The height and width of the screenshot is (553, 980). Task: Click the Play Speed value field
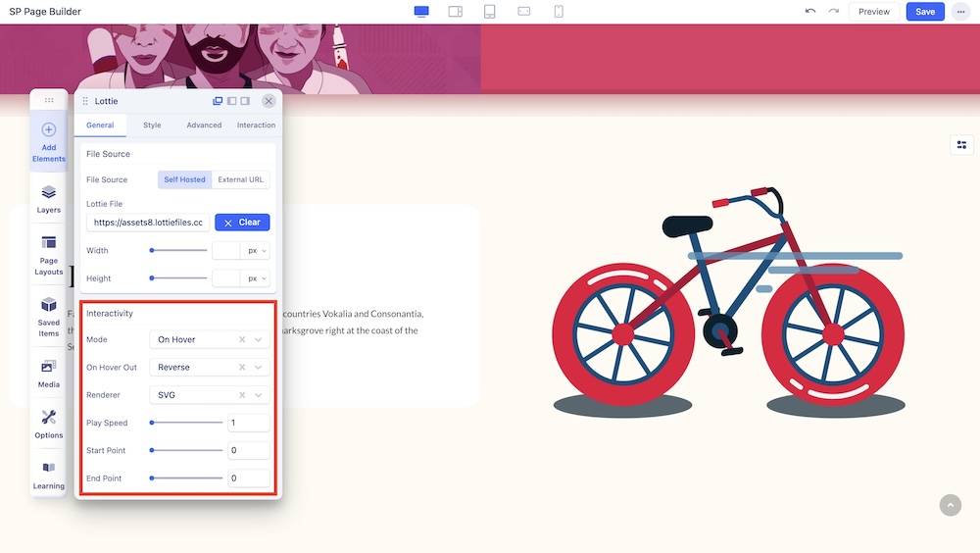[x=249, y=423]
